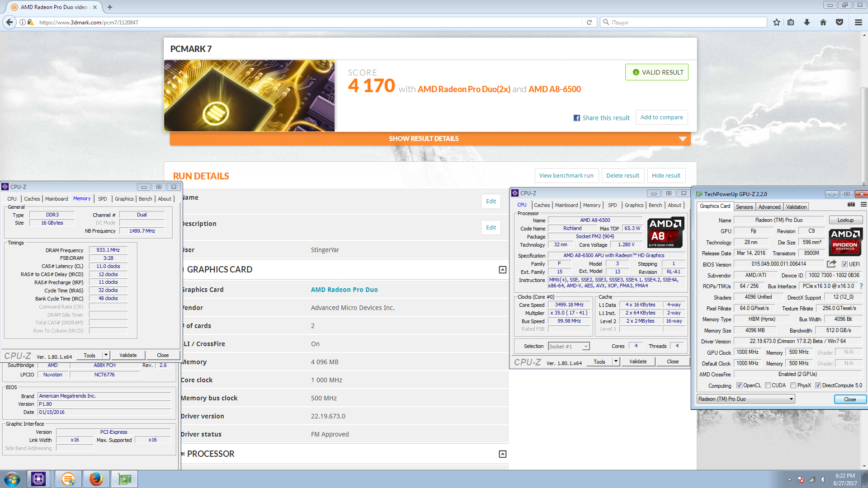This screenshot has height=488, width=868.
Task: Click the Firefox URL address field
Action: tap(310, 22)
